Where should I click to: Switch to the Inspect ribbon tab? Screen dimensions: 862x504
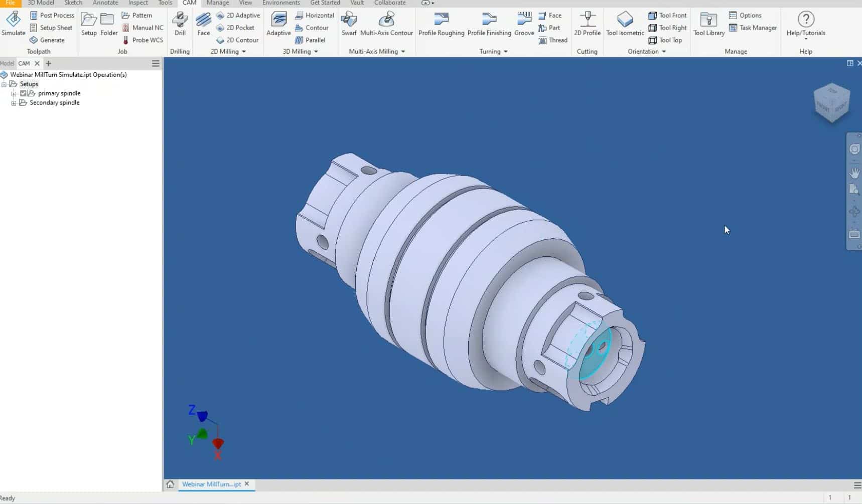(x=138, y=3)
